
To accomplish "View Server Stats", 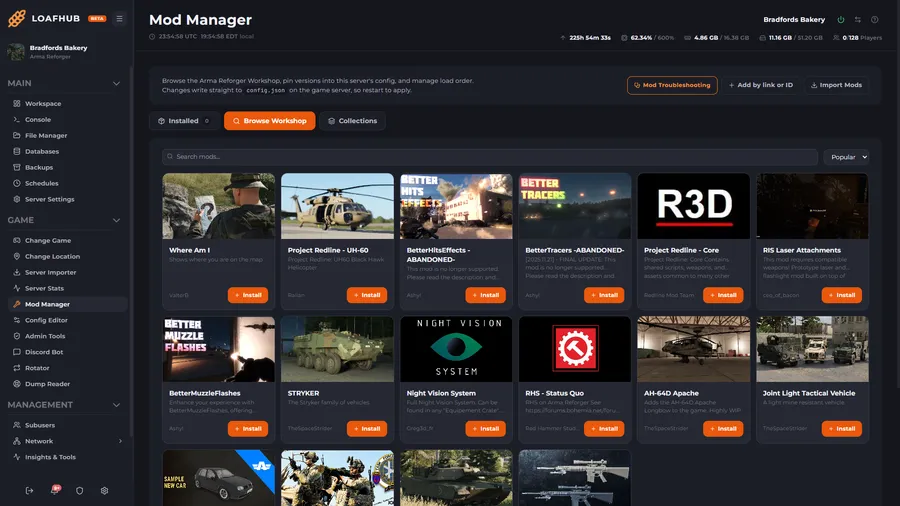I will (x=67, y=288).
